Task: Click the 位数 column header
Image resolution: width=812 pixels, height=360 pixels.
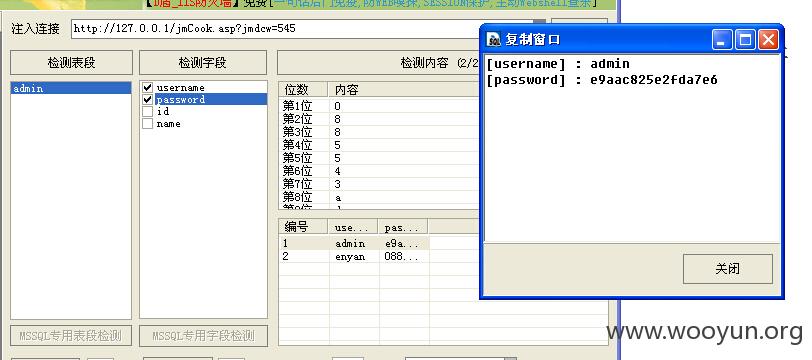Action: (303, 90)
